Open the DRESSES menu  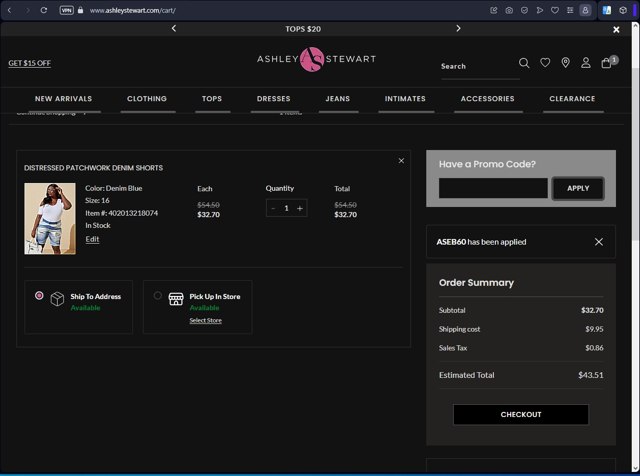[x=273, y=99]
